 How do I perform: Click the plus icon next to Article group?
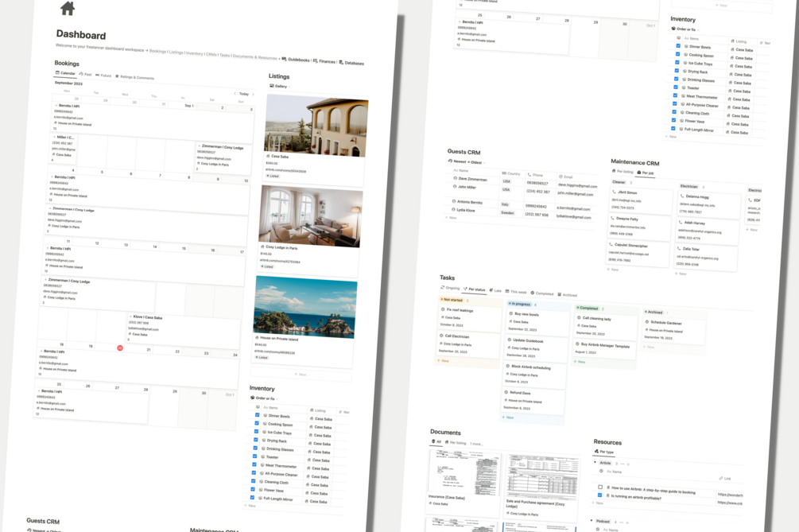pos(628,464)
